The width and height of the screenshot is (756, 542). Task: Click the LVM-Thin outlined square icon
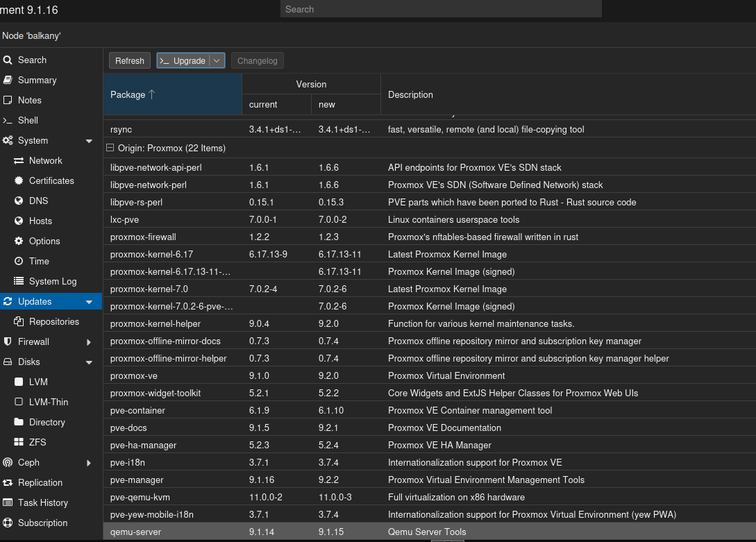tap(19, 402)
